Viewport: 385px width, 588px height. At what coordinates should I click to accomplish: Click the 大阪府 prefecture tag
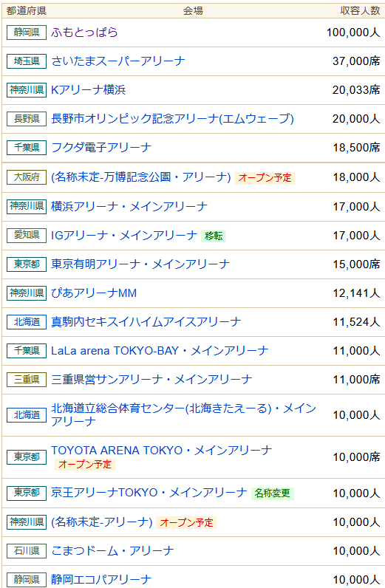tap(27, 177)
